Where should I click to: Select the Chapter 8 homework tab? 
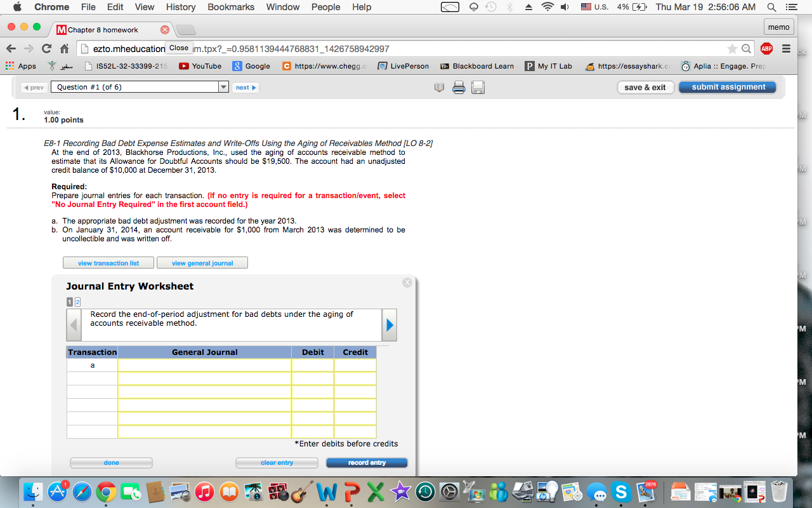[x=111, y=30]
